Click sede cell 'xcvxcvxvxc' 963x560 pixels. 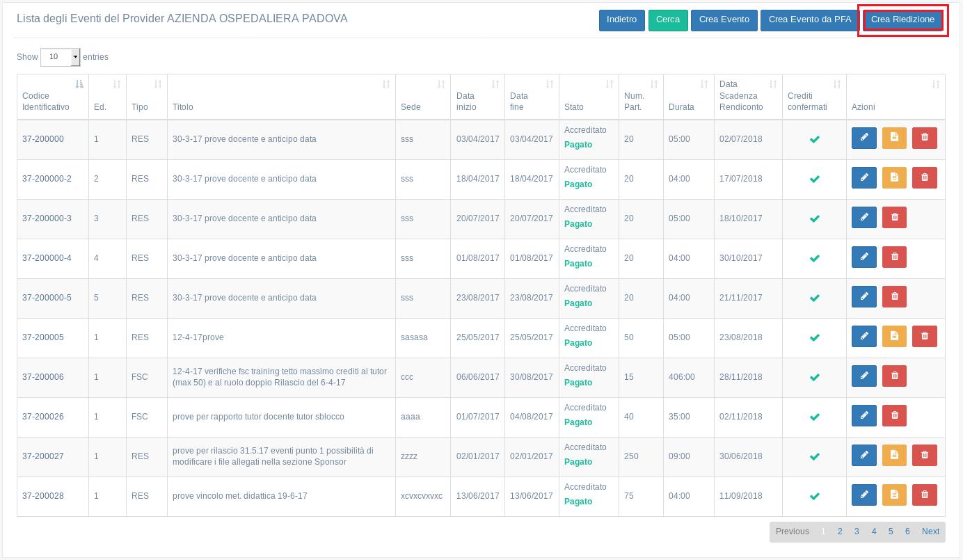click(422, 496)
